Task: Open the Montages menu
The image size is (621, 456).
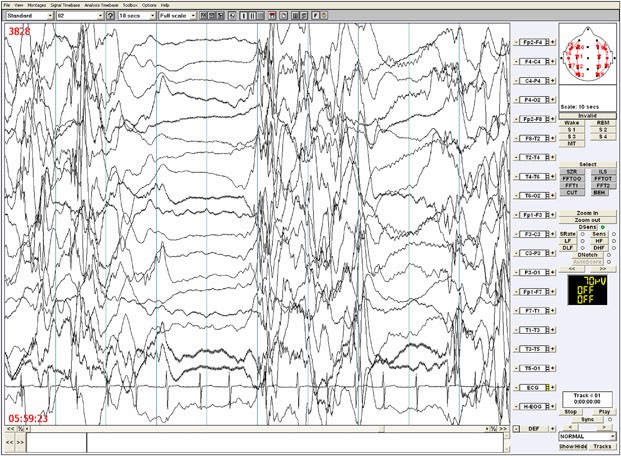Action: (x=37, y=5)
